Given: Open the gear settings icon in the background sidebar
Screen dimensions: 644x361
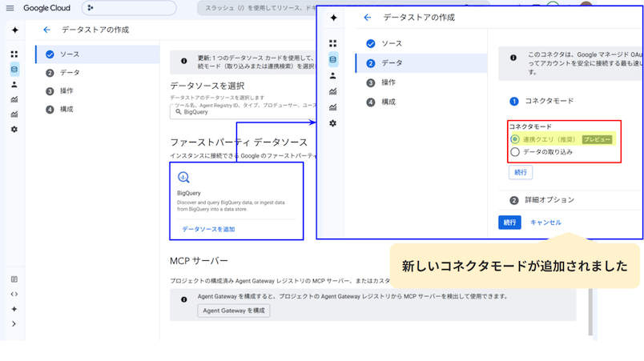Looking at the screenshot, I should coord(14,129).
